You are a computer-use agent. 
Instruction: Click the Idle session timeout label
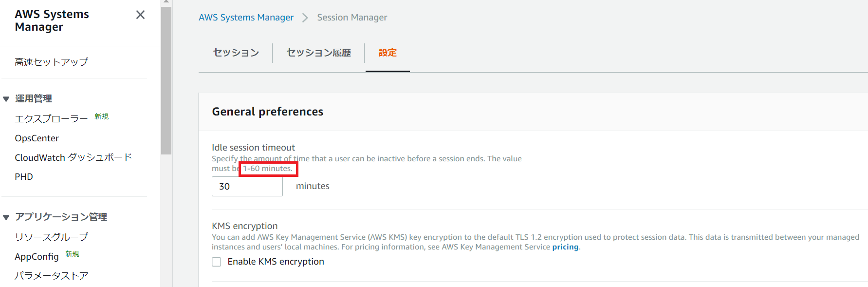[254, 148]
